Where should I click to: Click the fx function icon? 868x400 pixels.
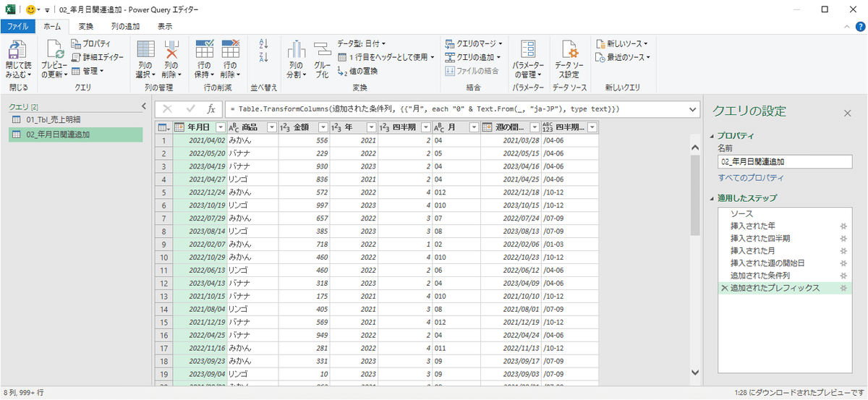210,108
